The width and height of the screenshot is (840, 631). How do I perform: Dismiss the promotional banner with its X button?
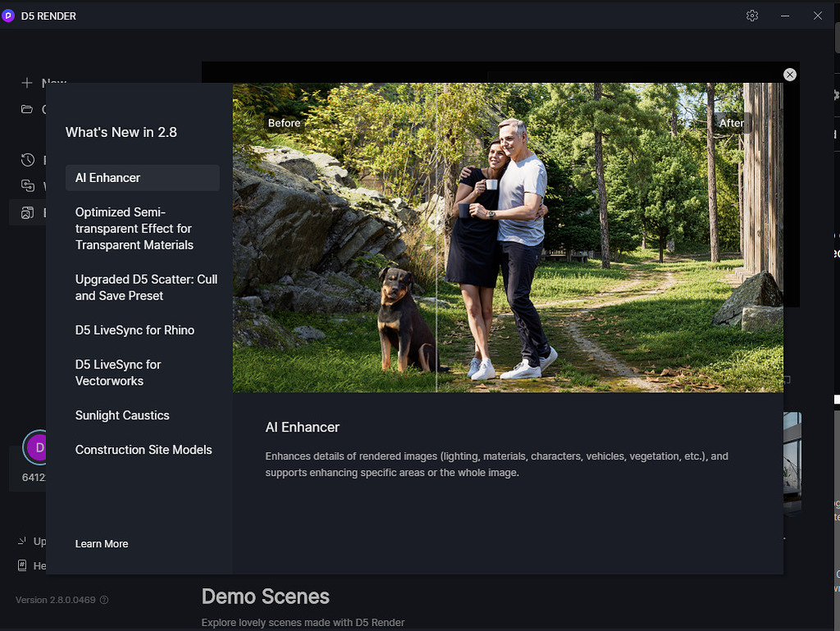pos(789,75)
